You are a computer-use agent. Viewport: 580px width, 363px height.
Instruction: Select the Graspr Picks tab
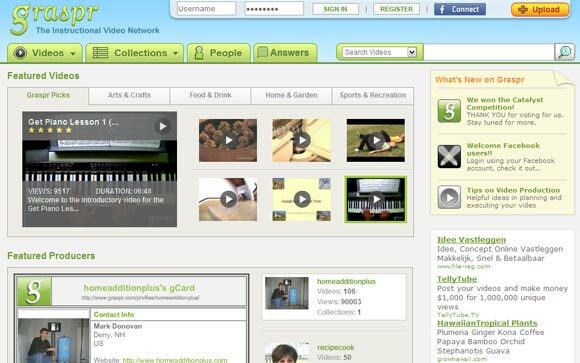[48, 95]
